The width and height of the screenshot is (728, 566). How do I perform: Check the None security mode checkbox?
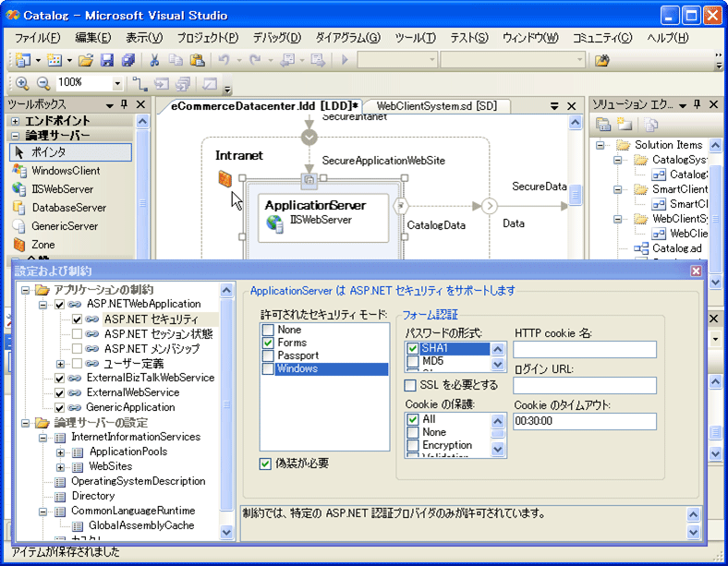pyautogui.click(x=268, y=330)
